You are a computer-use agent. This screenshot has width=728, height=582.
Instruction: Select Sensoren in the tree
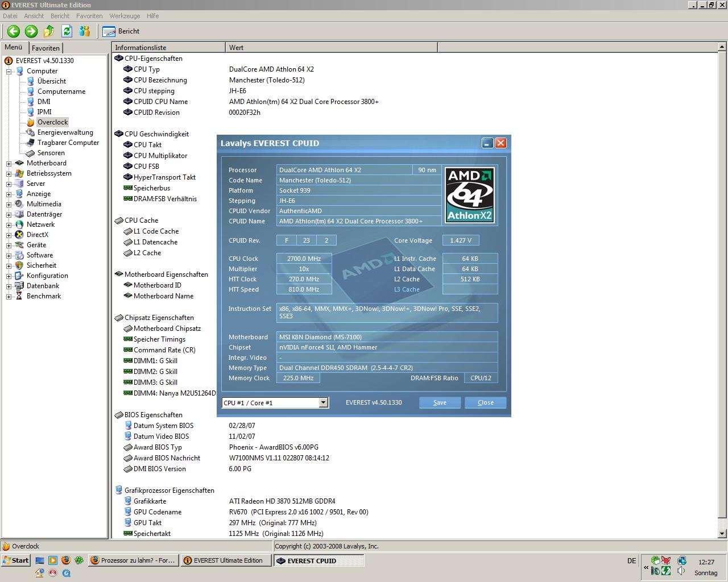[51, 153]
